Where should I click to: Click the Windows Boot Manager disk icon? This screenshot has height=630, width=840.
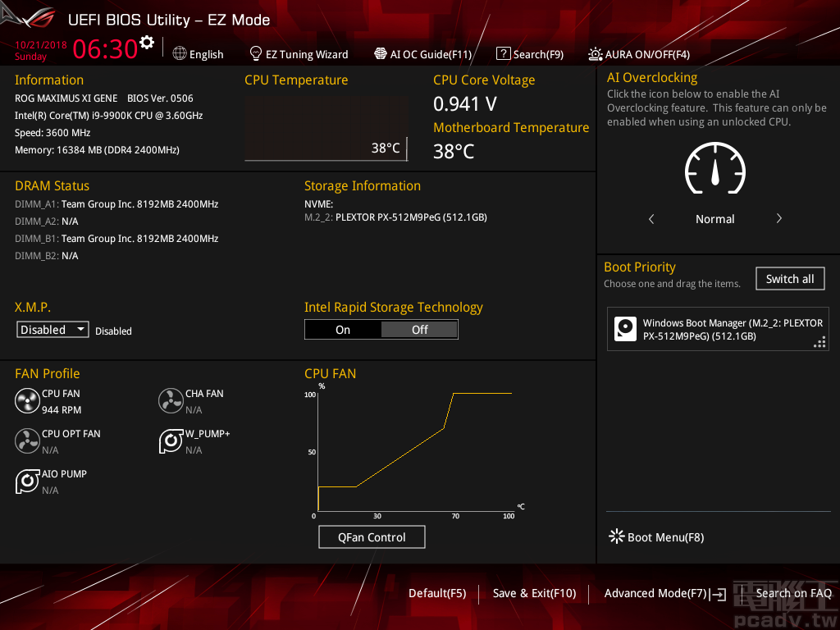(625, 329)
